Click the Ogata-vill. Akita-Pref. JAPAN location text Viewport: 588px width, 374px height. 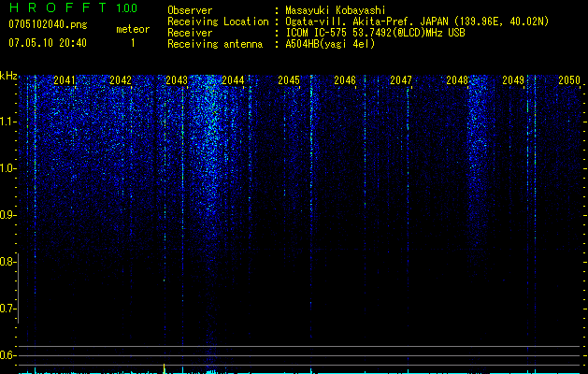[x=417, y=22]
